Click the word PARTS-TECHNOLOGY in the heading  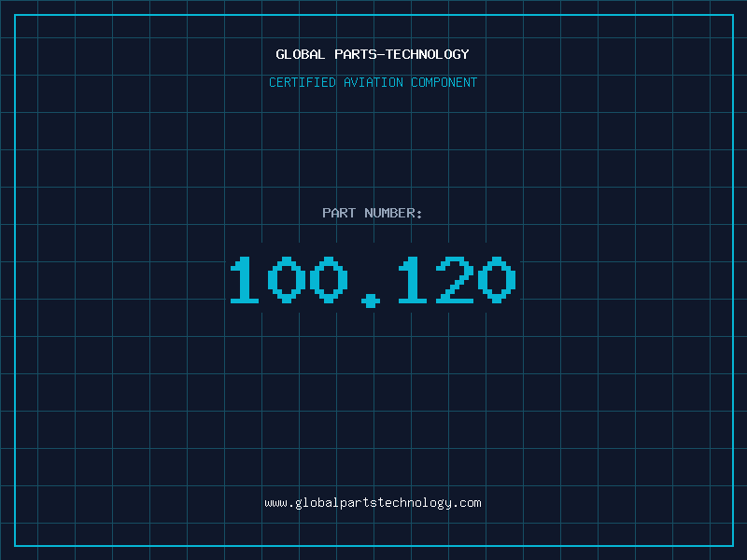point(402,54)
